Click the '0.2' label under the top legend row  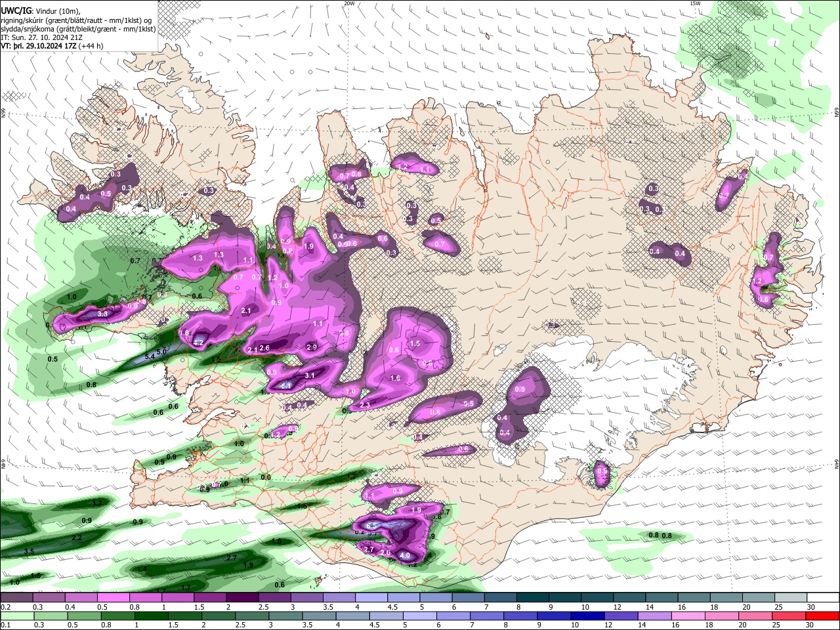[x=5, y=607]
